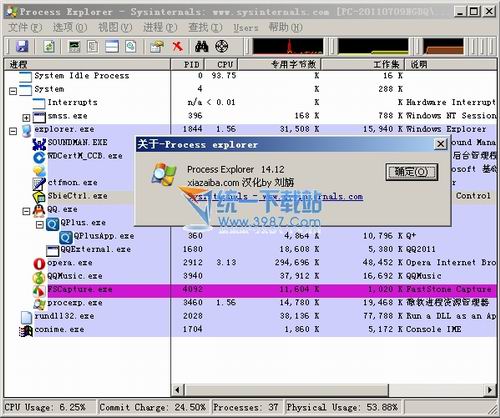Click CPU Usage: 6.25% in status bar

45,407
